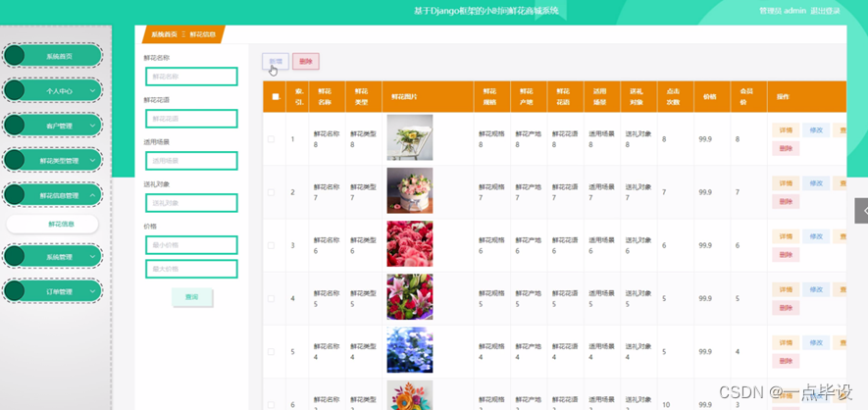Click 删除 for row 鲜花名称5

pyautogui.click(x=786, y=308)
